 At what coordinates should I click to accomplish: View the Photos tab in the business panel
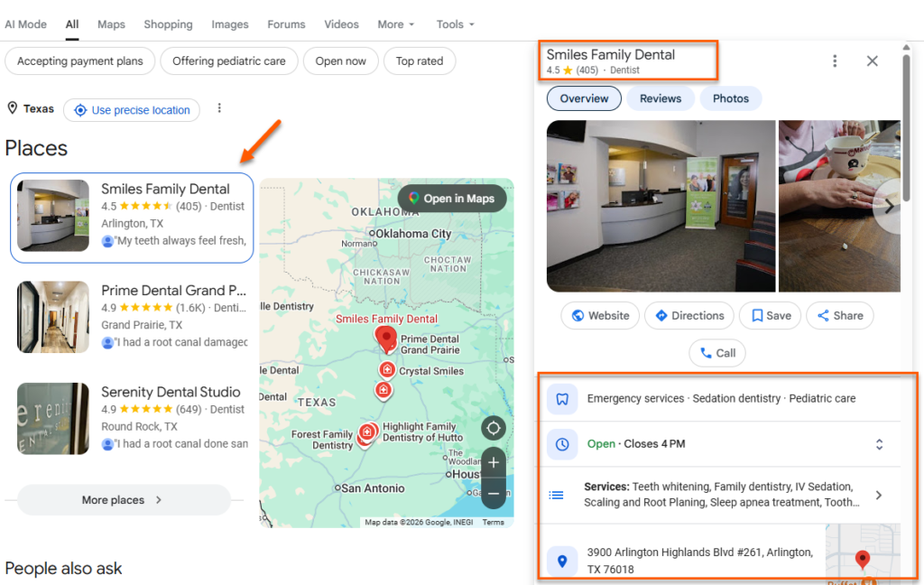coord(731,98)
